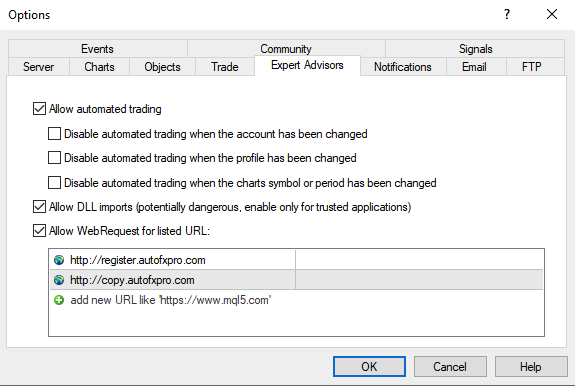Go to the Notifications tab
The width and height of the screenshot is (575, 386).
(403, 67)
